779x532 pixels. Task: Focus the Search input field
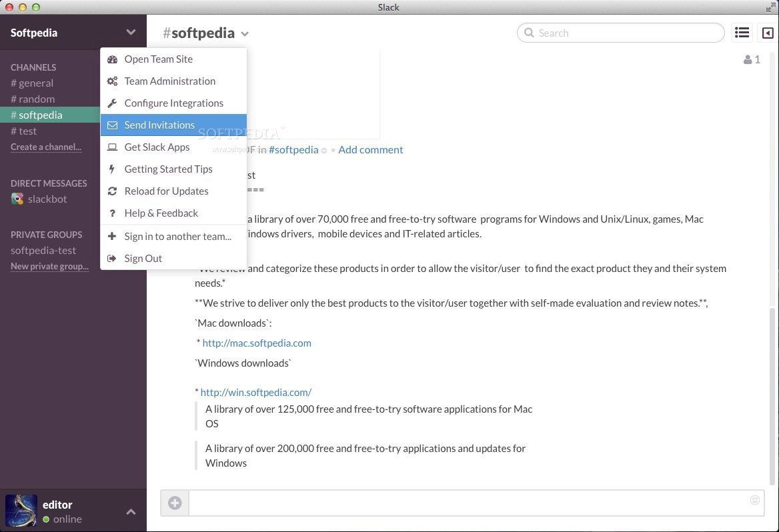[x=620, y=33]
